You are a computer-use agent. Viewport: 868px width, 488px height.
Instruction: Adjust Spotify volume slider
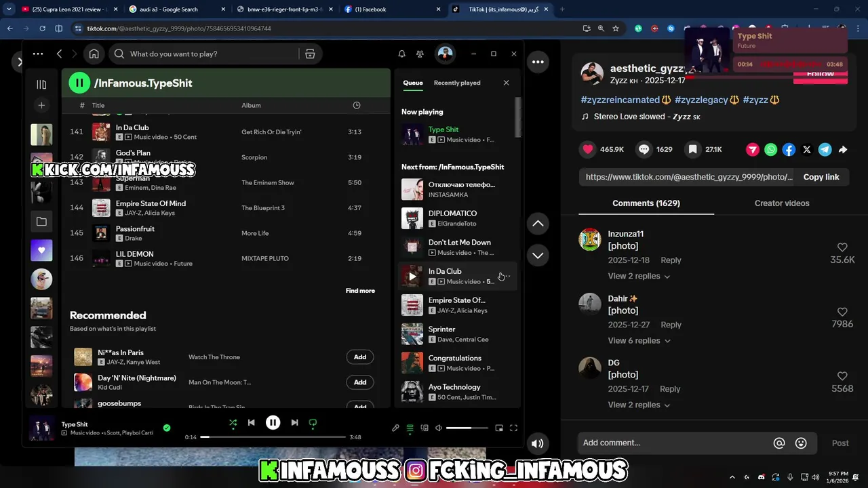click(x=467, y=428)
